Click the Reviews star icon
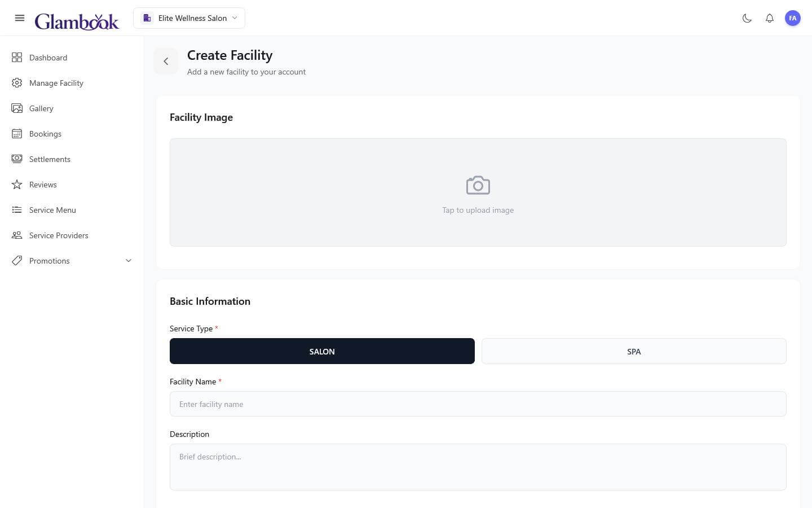The width and height of the screenshot is (812, 508). coord(17,185)
